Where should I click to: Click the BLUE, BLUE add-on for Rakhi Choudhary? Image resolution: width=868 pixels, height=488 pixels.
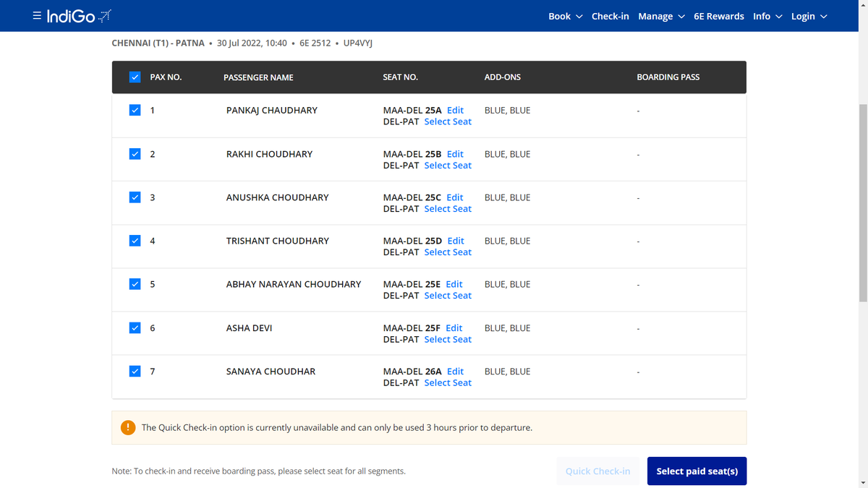pyautogui.click(x=508, y=154)
